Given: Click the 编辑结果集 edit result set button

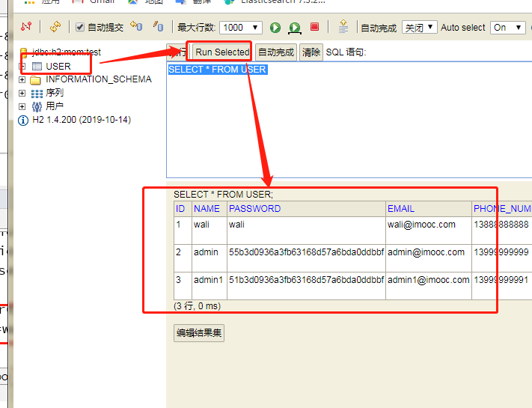Looking at the screenshot, I should tap(199, 333).
